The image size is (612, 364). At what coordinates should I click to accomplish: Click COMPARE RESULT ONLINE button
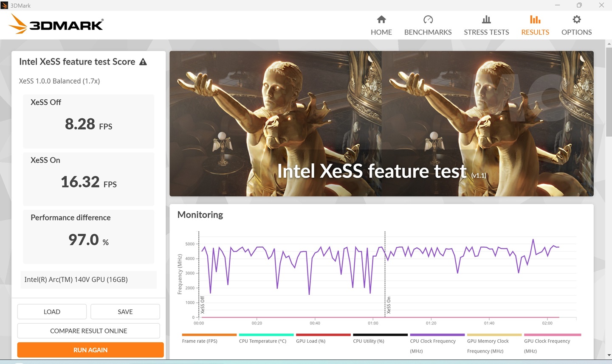tap(88, 331)
